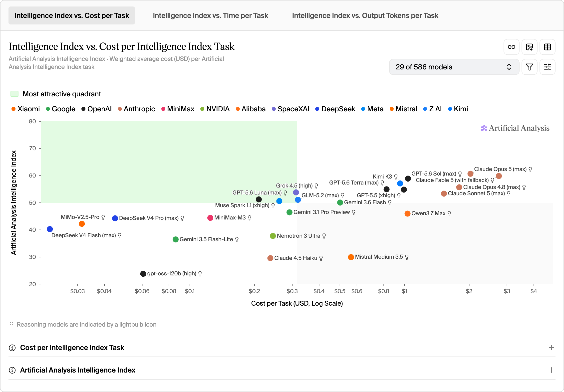Toggle Kimi legend entry
The height and width of the screenshot is (392, 564).
click(458, 109)
